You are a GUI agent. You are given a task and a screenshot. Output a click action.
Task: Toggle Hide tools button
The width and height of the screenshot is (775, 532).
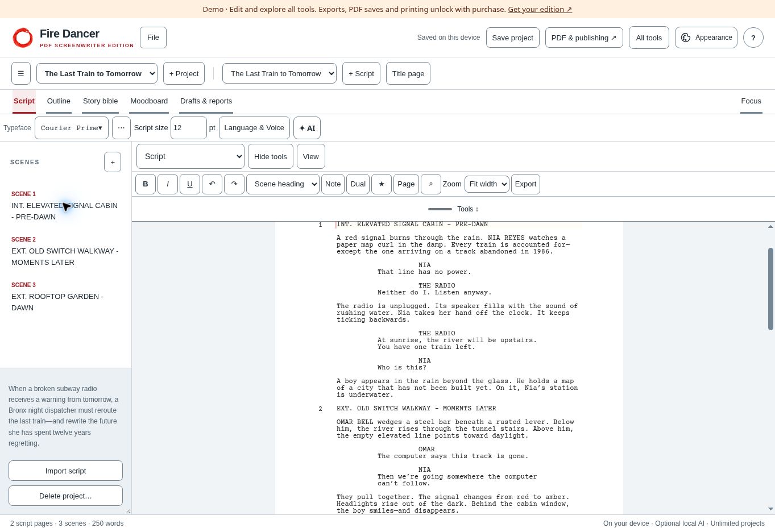[x=271, y=156]
